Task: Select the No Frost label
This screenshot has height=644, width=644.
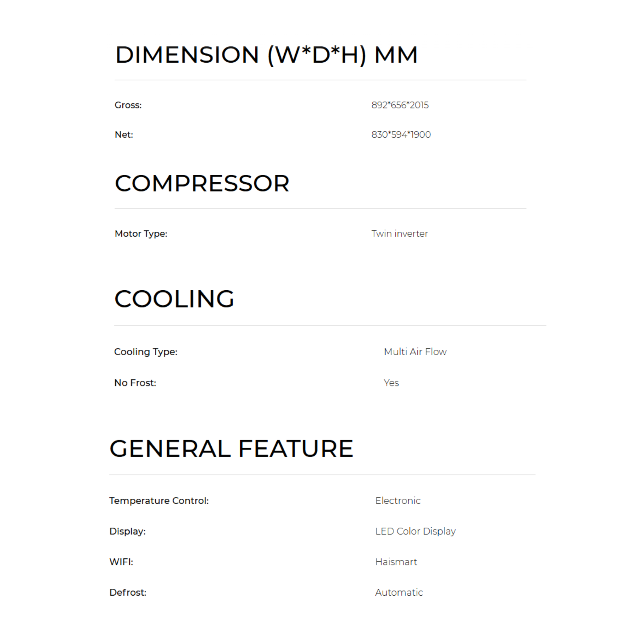Action: pyautogui.click(x=135, y=383)
